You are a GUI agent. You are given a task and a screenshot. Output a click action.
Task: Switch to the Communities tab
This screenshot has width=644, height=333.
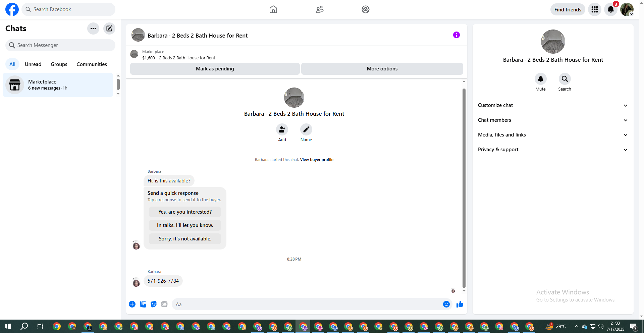[92, 64]
